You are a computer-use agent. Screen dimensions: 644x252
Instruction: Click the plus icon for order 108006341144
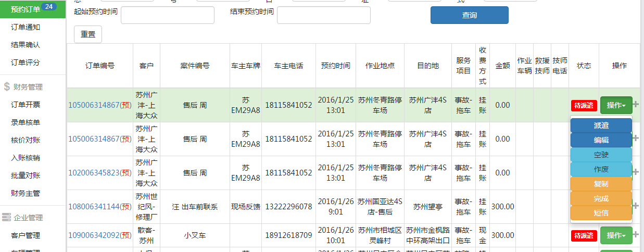click(636, 206)
